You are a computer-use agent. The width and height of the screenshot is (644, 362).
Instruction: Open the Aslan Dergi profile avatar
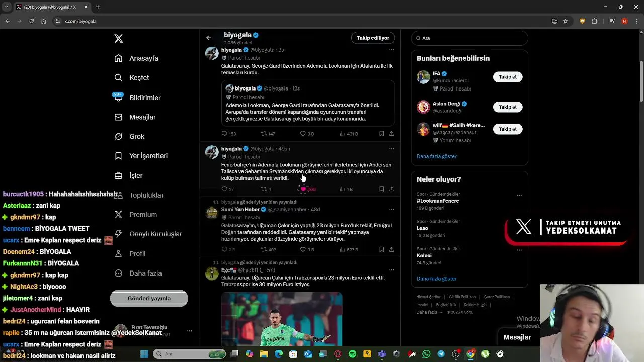(423, 107)
